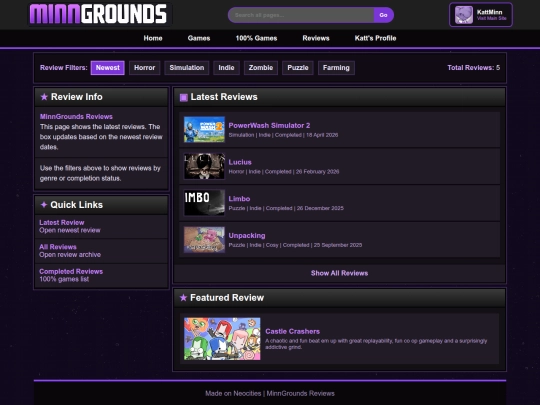This screenshot has height=405, width=540.
Task: Click the Review Info star icon
Action: click(44, 97)
